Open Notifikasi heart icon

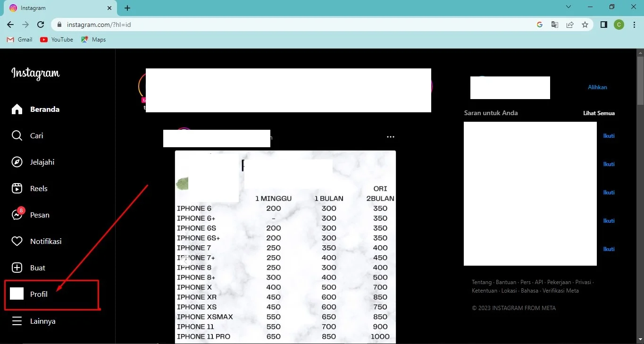(17, 242)
